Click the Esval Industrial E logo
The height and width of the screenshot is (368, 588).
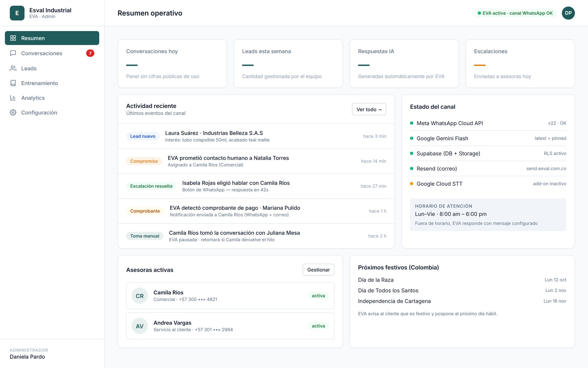click(17, 13)
